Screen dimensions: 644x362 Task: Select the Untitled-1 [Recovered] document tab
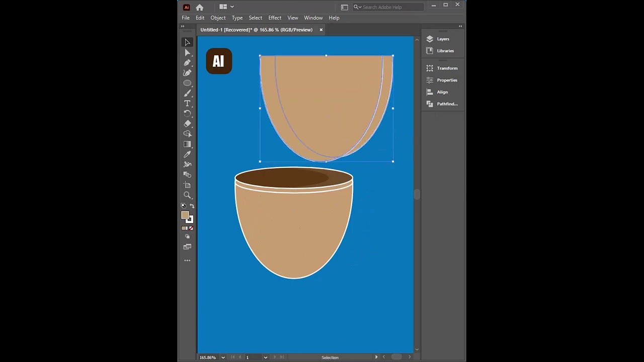pyautogui.click(x=256, y=30)
